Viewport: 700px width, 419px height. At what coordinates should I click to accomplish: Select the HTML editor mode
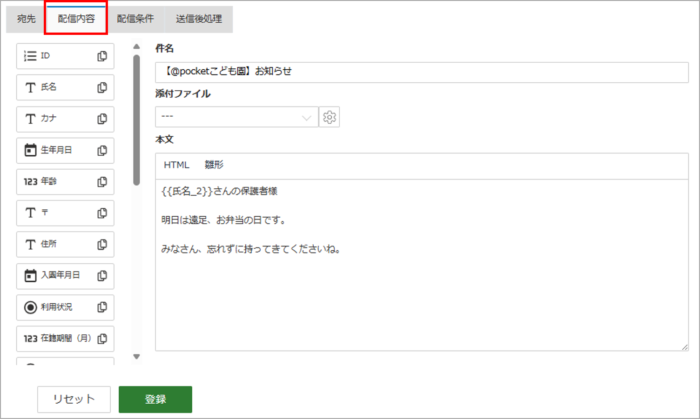pyautogui.click(x=176, y=165)
